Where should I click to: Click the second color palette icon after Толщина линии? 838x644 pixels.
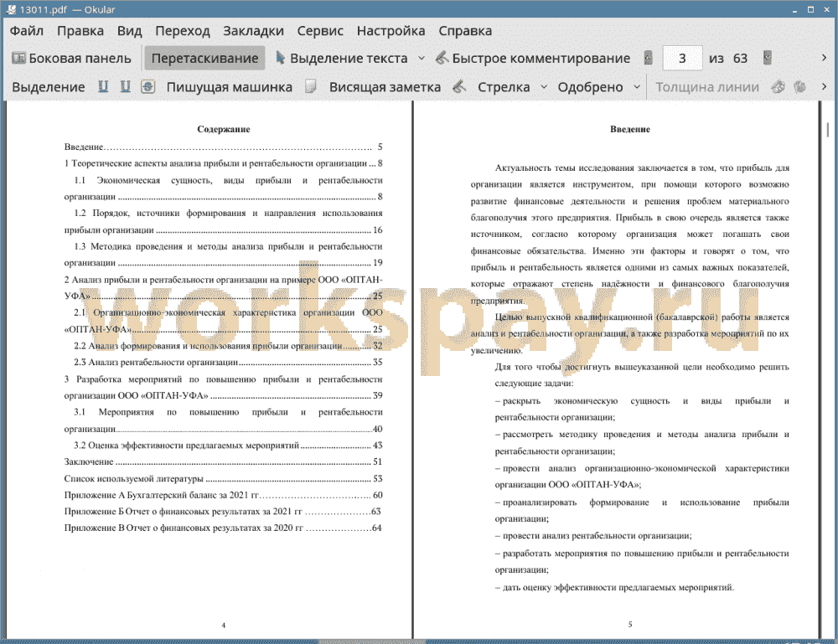click(800, 86)
